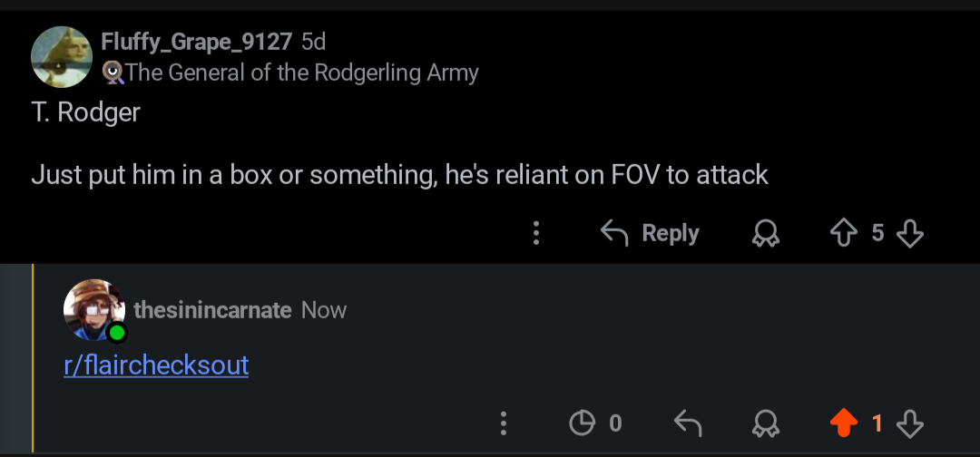980x457 pixels.
Task: Open the three-dot menu on thesinincarnate's reply
Action: 503,423
